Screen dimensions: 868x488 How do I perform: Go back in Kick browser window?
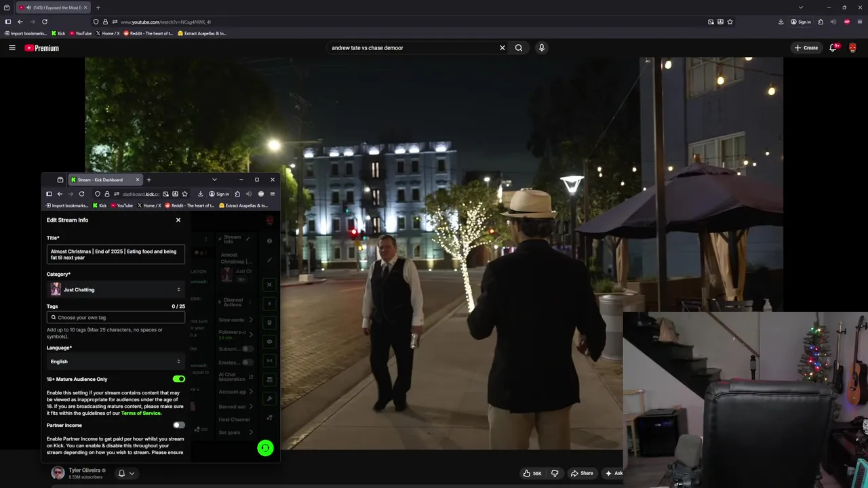[x=60, y=194]
